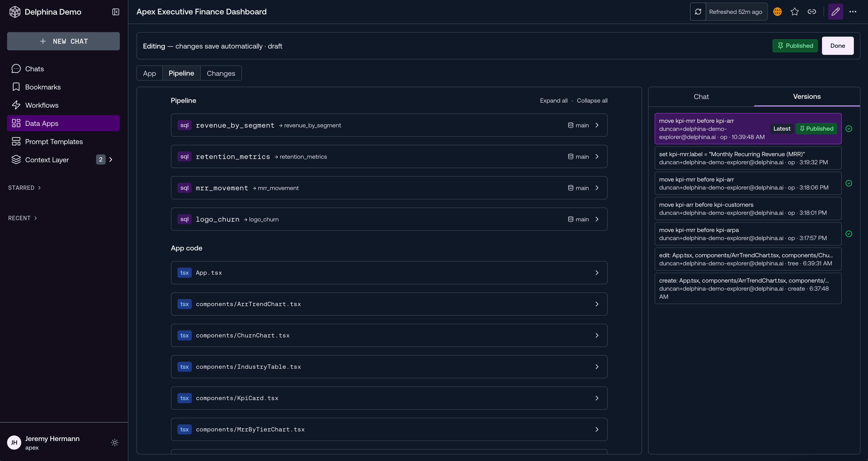Click sql badge on retention_metrics
868x461 pixels.
tap(184, 156)
